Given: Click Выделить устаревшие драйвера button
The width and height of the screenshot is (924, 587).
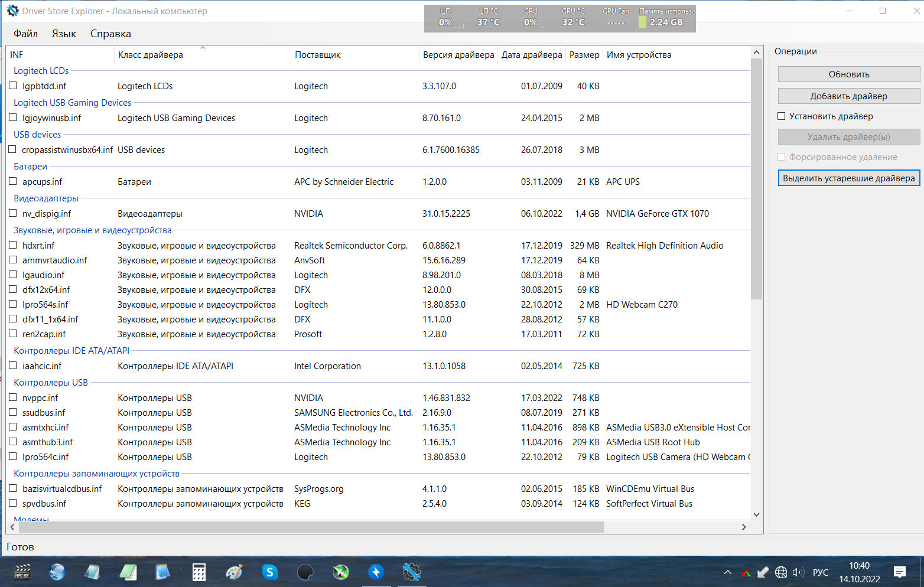Looking at the screenshot, I should 849,178.
